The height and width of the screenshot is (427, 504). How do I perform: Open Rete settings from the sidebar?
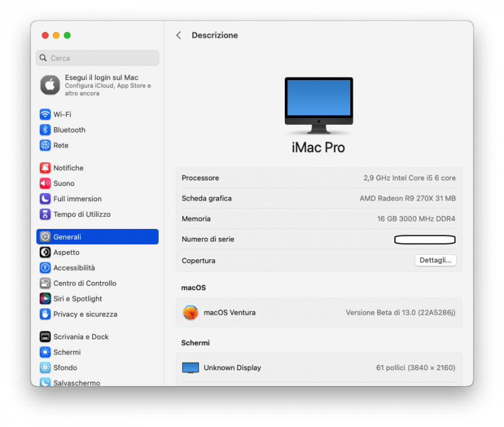pyautogui.click(x=45, y=145)
